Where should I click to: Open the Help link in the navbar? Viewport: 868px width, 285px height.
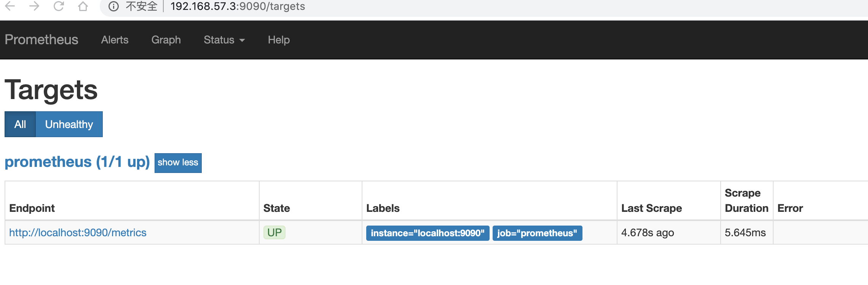(279, 40)
